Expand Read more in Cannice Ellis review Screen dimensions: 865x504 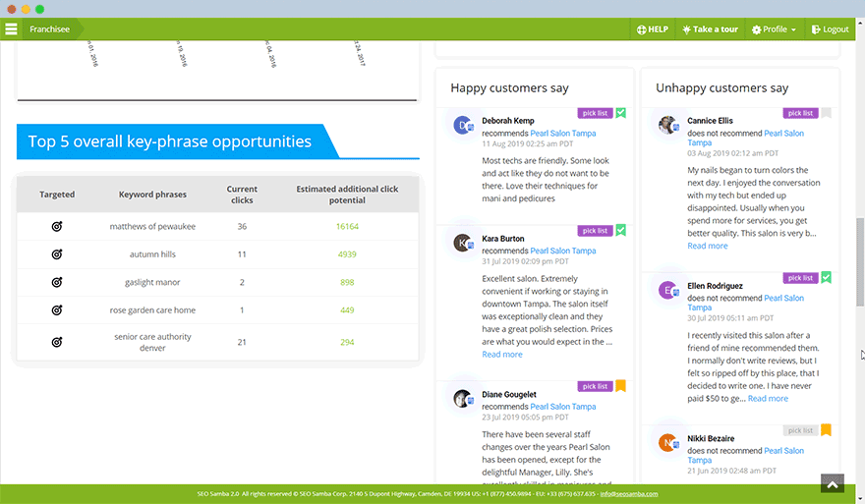707,246
